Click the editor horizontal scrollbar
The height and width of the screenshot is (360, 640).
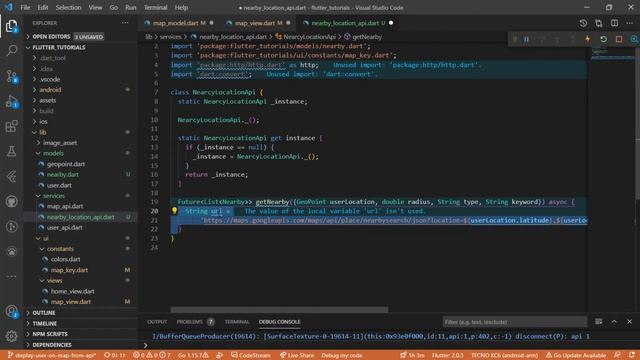[x=279, y=310]
